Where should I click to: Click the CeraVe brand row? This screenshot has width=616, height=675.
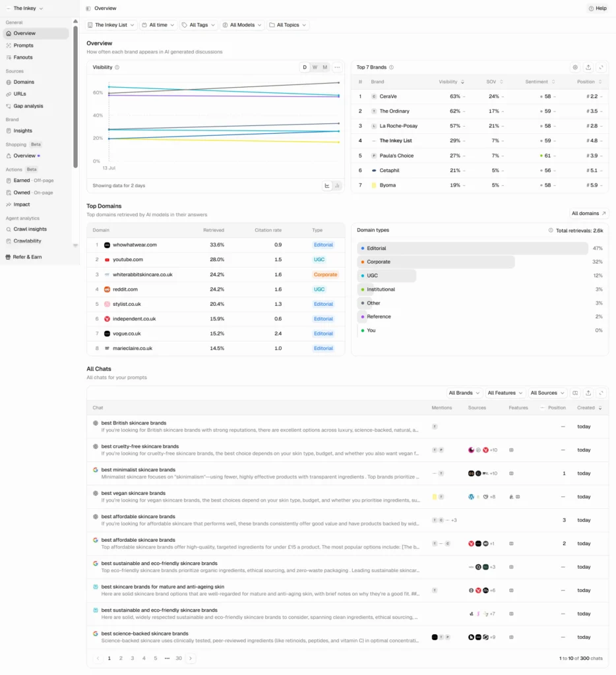(x=479, y=96)
